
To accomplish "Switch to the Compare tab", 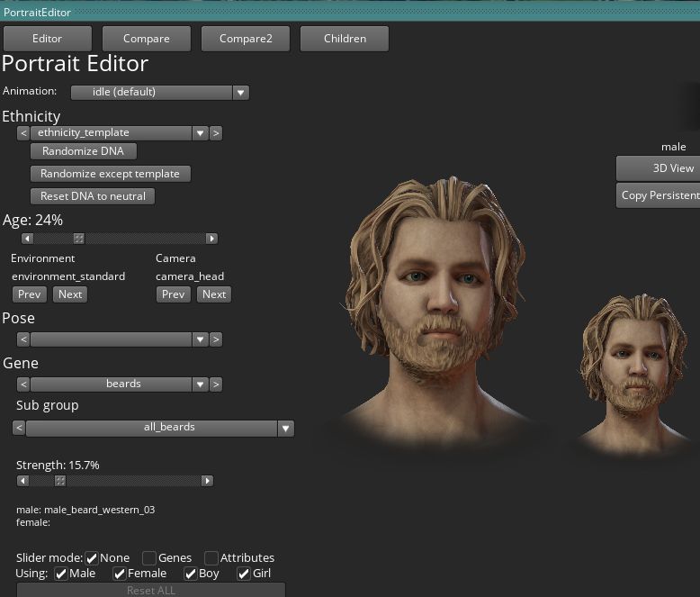I will click(147, 39).
